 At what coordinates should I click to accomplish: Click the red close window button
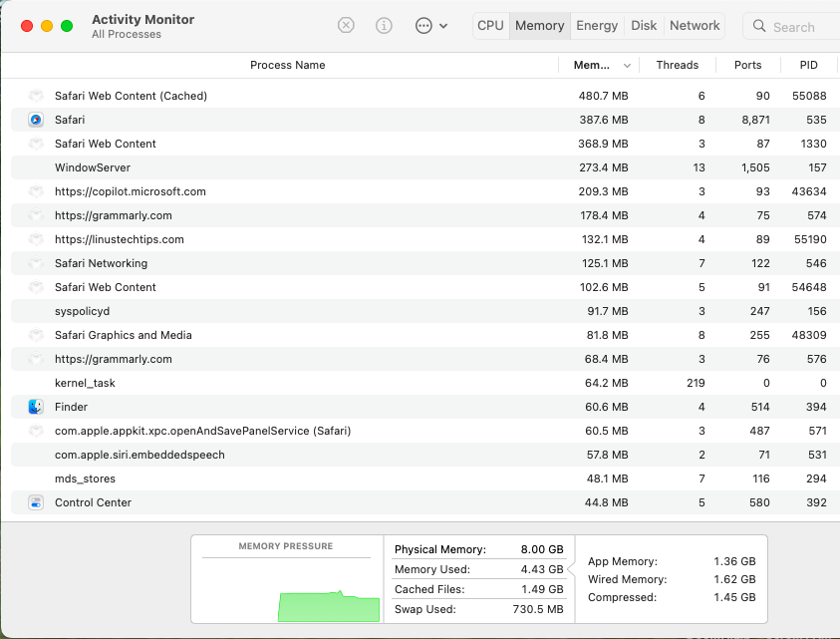(x=27, y=26)
